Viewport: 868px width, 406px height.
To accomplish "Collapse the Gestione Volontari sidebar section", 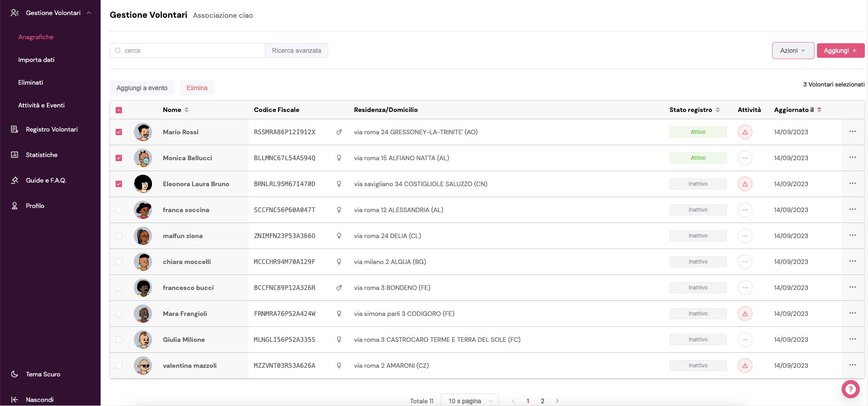I will tap(89, 13).
